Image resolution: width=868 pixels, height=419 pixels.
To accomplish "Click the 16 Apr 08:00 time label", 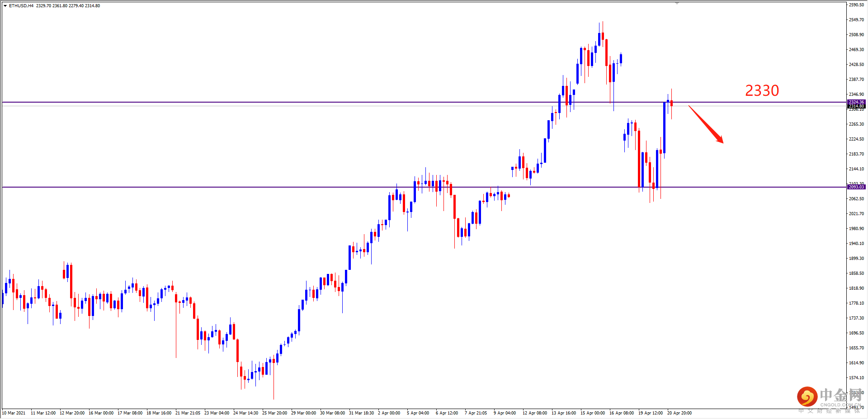I will [x=622, y=413].
